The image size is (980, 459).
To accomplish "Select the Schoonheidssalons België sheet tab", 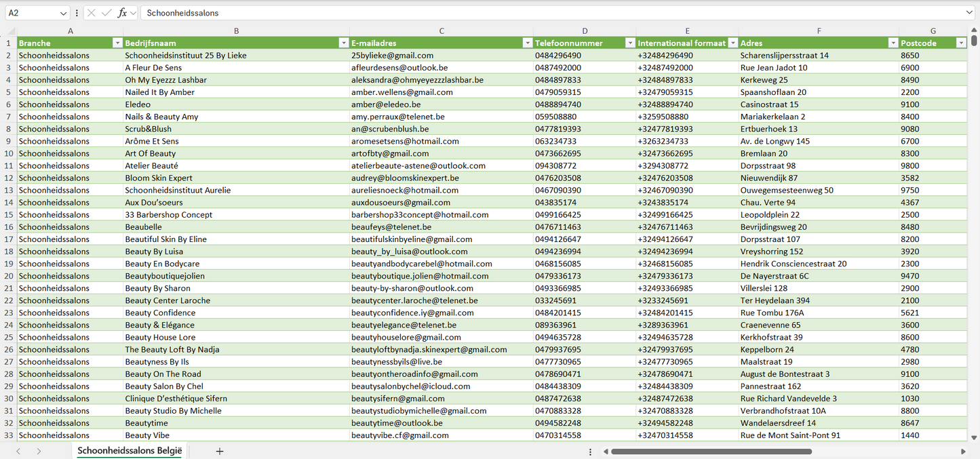I will pos(130,451).
